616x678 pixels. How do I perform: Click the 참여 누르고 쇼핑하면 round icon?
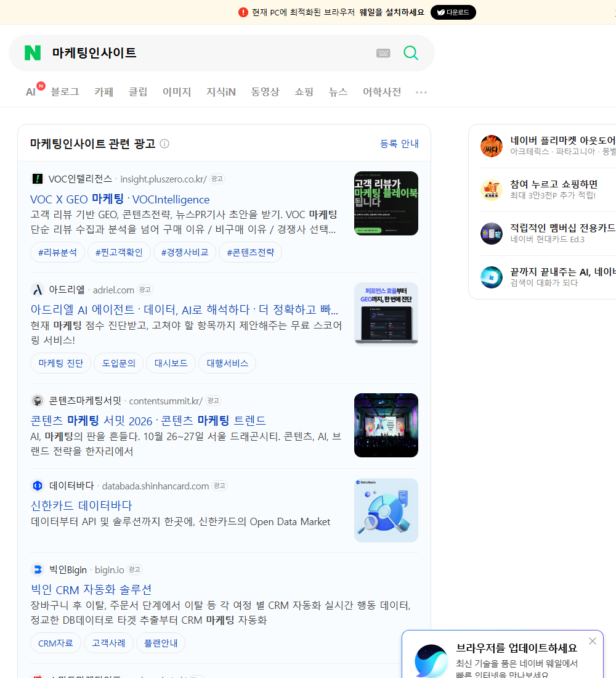point(492,190)
